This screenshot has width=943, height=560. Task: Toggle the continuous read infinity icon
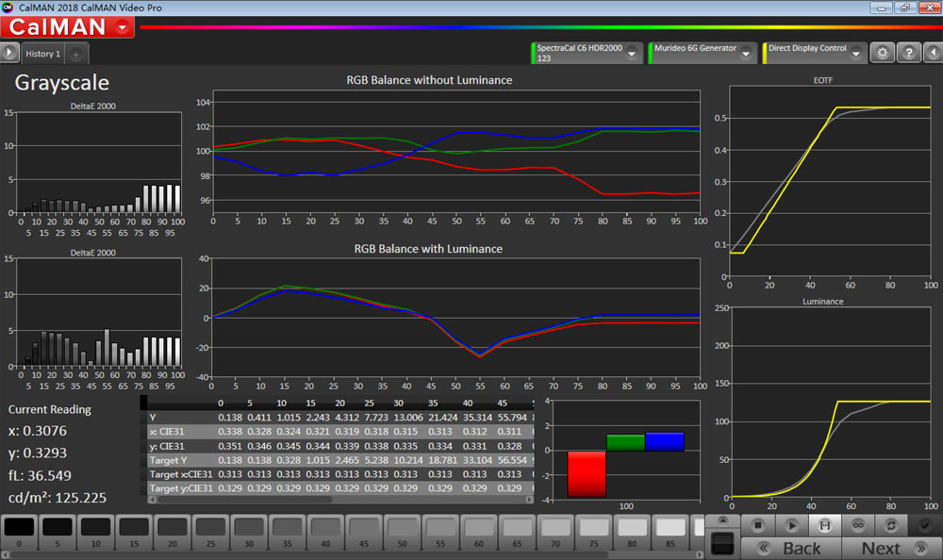click(858, 525)
